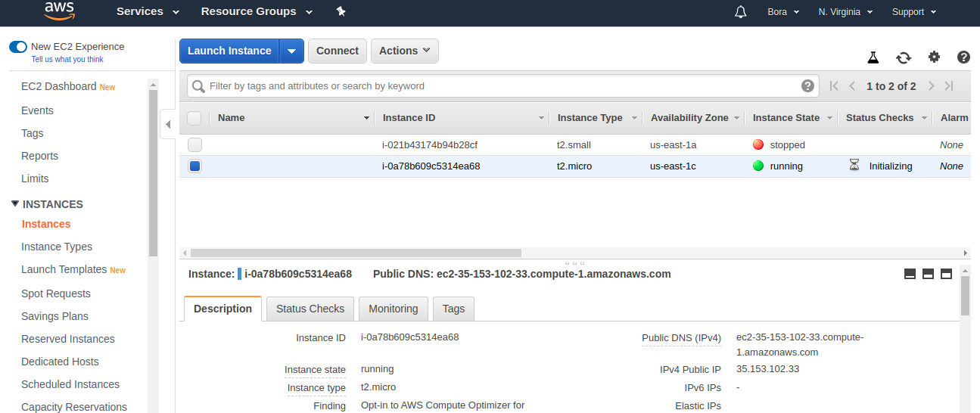Click the Launch Instance button
Image resolution: width=980 pixels, height=413 pixels.
pyautogui.click(x=229, y=51)
